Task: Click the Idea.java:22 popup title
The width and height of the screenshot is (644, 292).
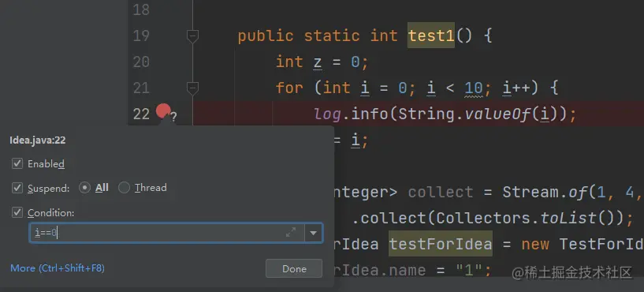Action: (x=38, y=140)
